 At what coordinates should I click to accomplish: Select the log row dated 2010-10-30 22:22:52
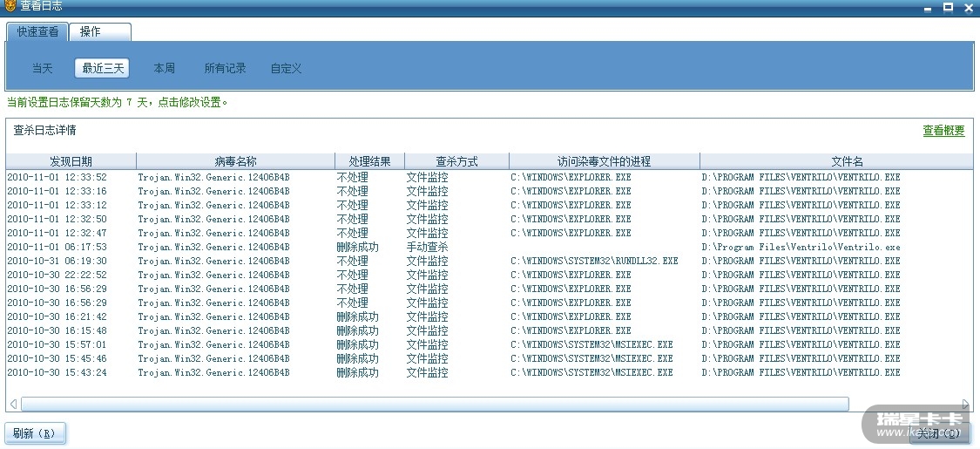tap(490, 275)
